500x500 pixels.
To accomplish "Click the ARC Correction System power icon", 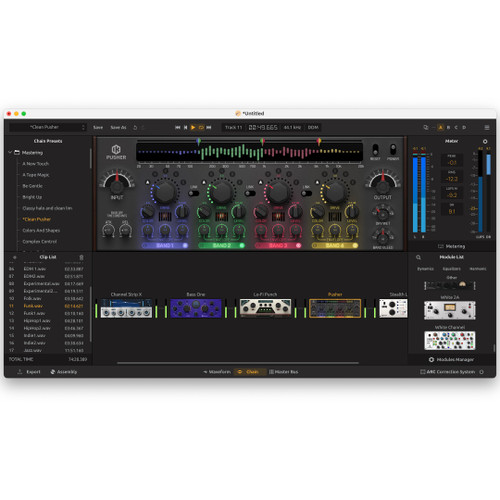I will [x=481, y=372].
